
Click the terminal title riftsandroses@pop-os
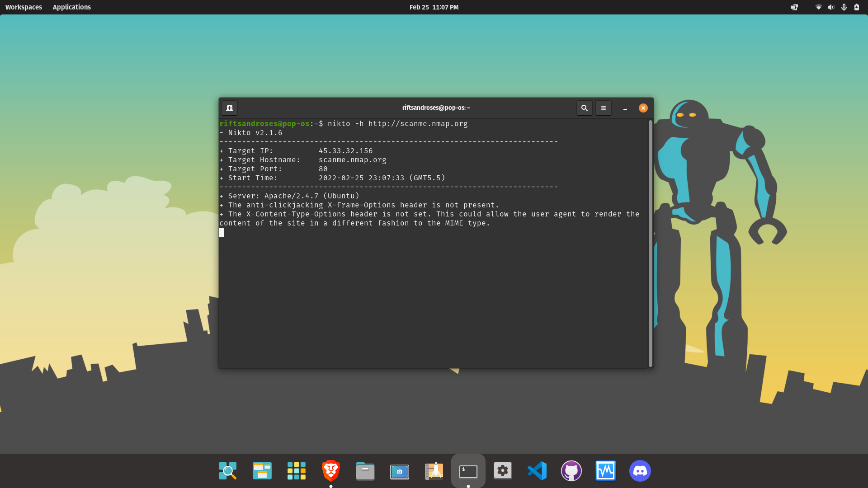point(436,108)
